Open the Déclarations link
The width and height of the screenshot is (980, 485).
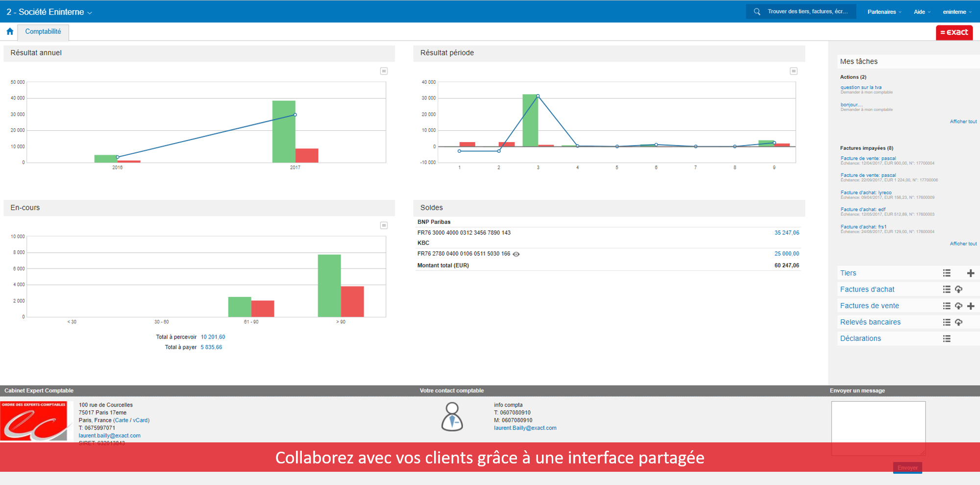(860, 339)
